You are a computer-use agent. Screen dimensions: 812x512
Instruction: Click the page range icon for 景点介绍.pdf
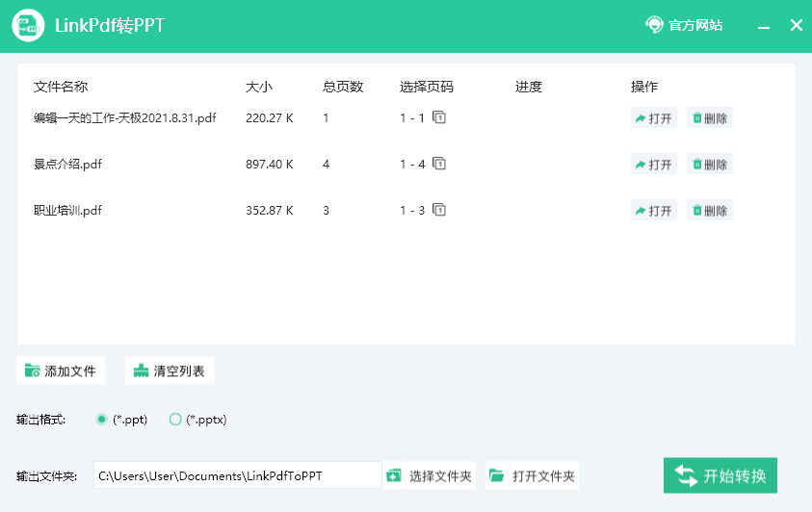[x=439, y=164]
